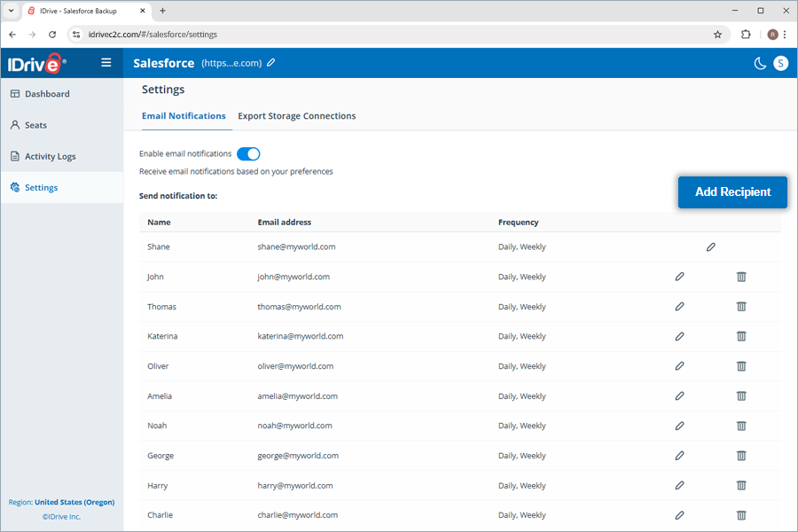Remove Oliver with the trash icon
This screenshot has height=532, width=798.
tap(741, 366)
